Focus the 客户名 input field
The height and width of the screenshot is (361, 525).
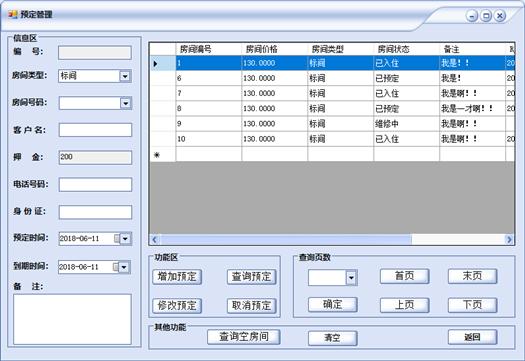click(95, 130)
